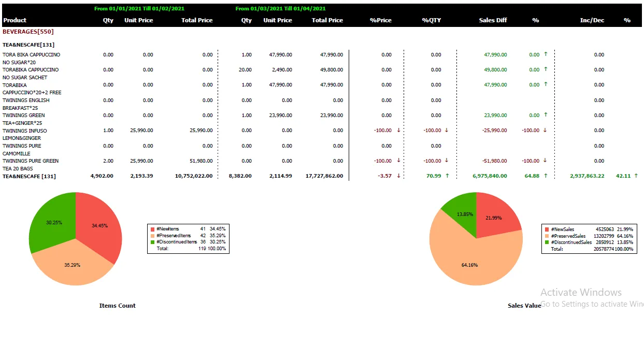644x345 pixels.
Task: Select the Sales Diff column header
Action: (x=493, y=20)
